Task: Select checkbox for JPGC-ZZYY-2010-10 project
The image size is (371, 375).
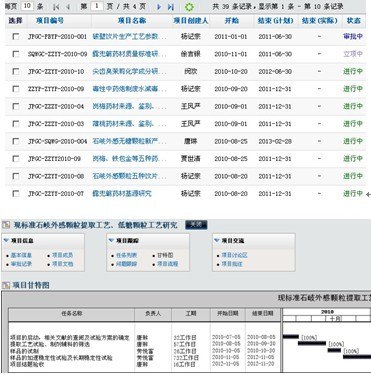Action: (16, 71)
